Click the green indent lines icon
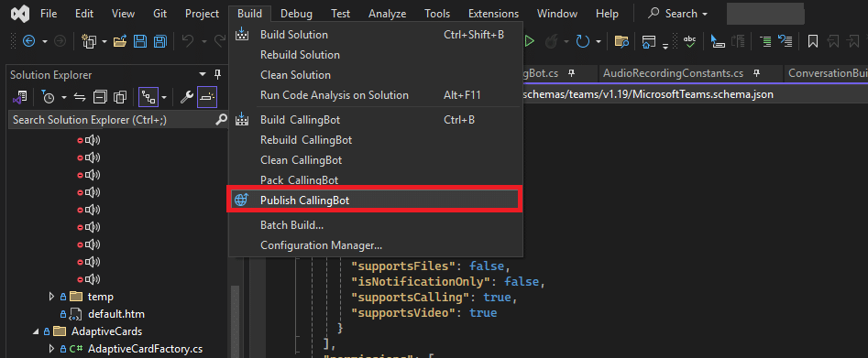Viewport: 868px width, 358px height. click(765, 41)
